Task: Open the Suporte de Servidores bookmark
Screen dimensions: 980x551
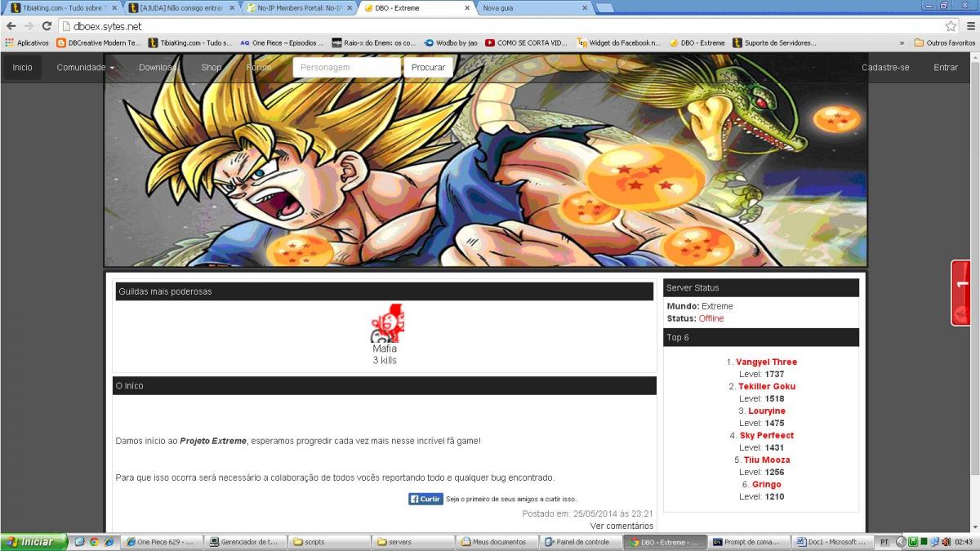Action: (x=774, y=42)
